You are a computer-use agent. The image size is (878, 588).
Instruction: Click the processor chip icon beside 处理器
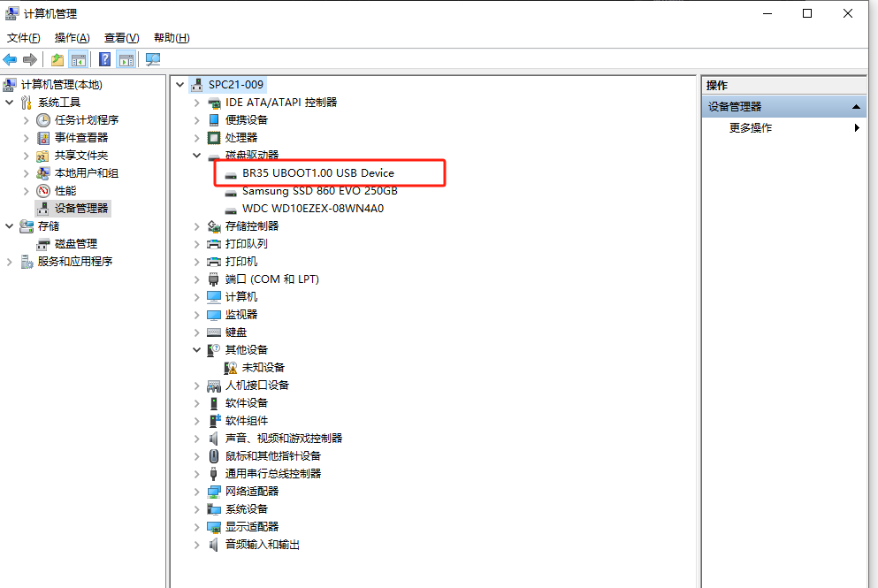tap(214, 138)
